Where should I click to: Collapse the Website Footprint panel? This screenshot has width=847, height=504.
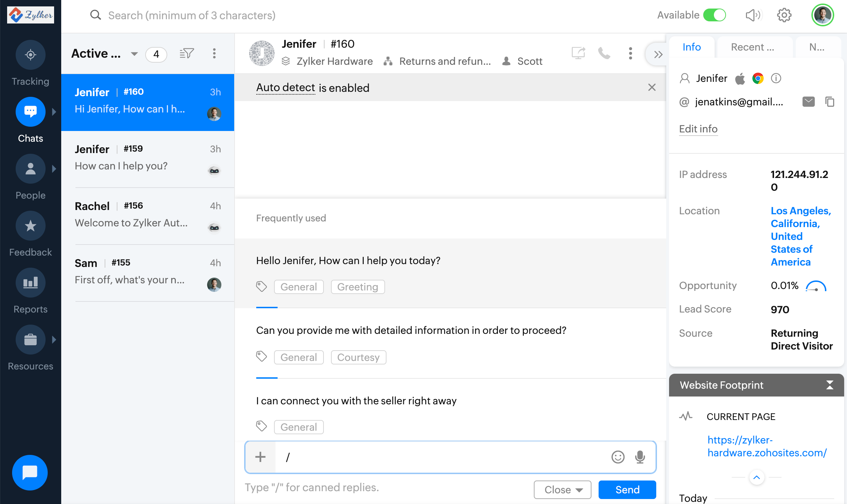click(x=830, y=385)
